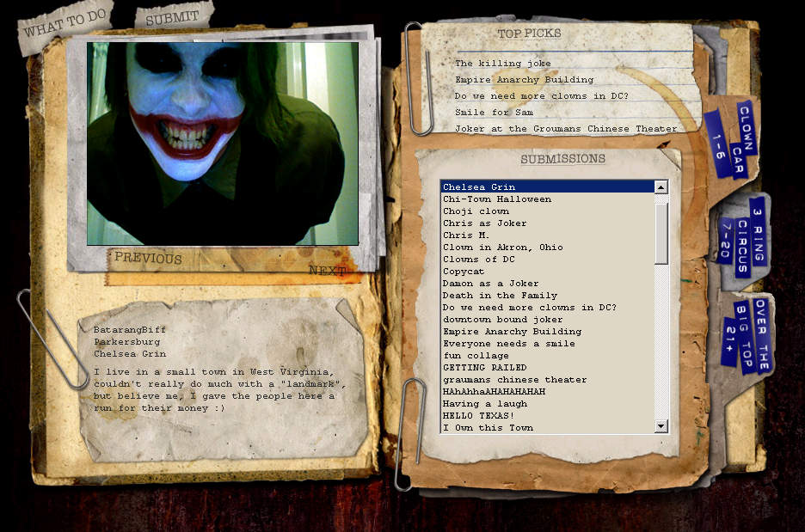
Task: Open top pick The killing joke
Action: pyautogui.click(x=502, y=63)
